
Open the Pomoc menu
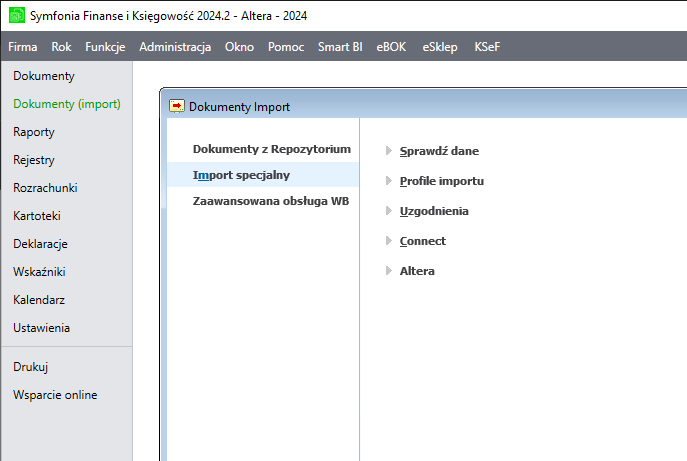coord(286,47)
